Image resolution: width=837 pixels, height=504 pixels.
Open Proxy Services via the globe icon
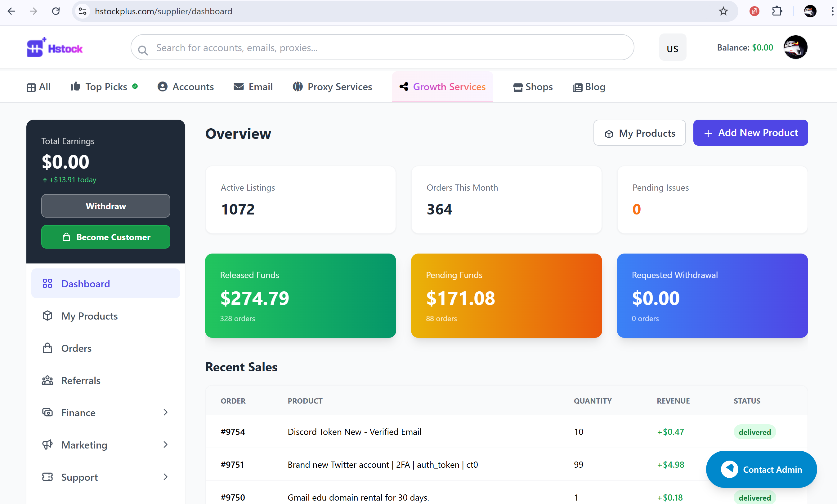[298, 87]
